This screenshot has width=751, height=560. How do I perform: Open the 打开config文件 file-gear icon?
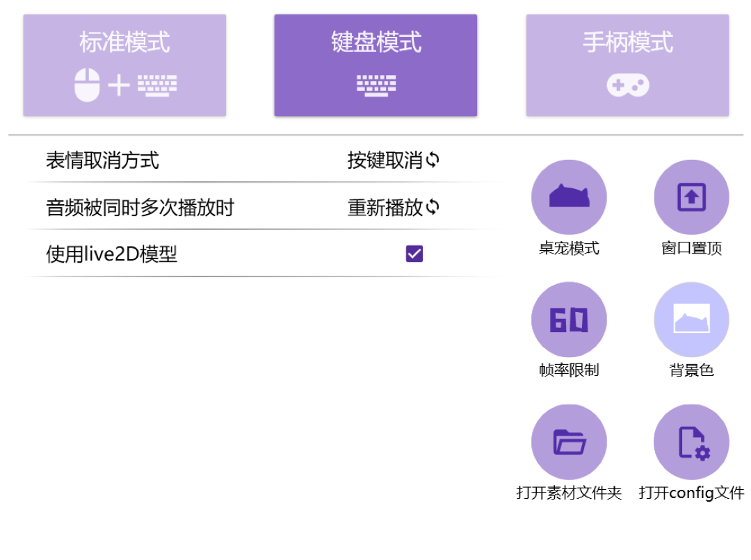(691, 441)
